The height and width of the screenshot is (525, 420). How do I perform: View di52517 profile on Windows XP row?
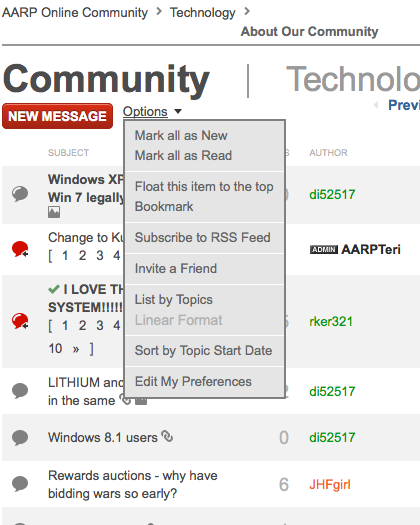pyautogui.click(x=332, y=195)
